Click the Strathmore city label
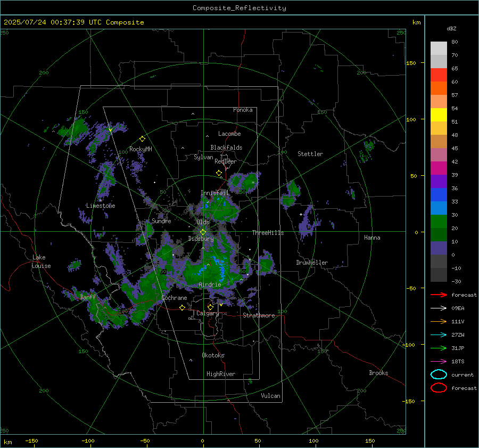 259,315
